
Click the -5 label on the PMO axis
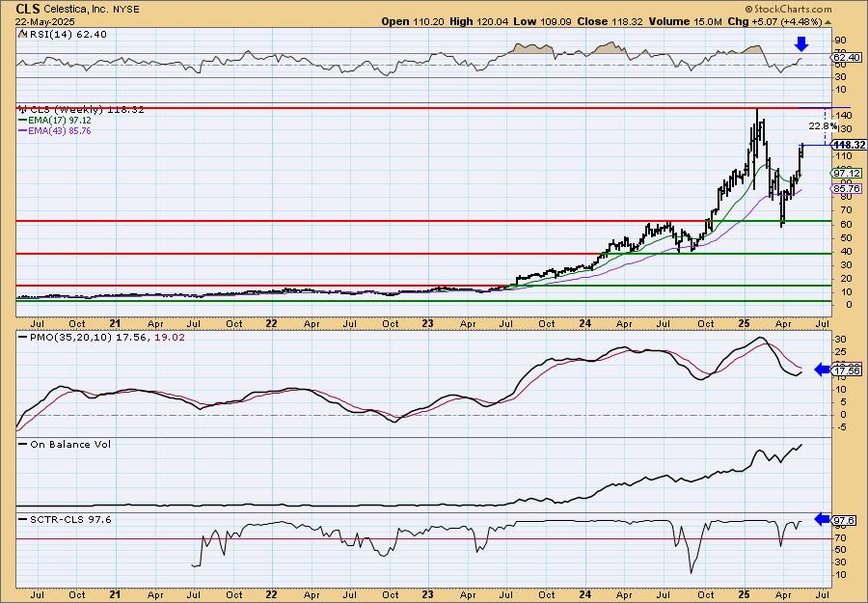841,426
